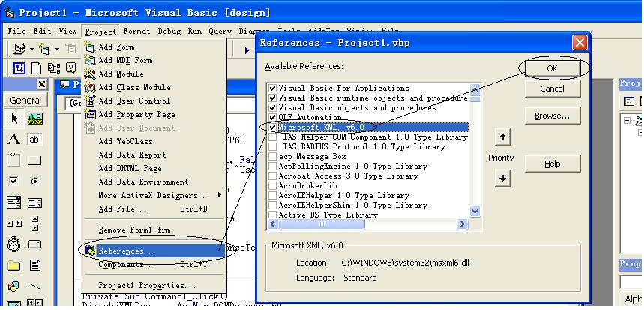Select the CheckBox control tool in toolbox

pyautogui.click(x=14, y=181)
